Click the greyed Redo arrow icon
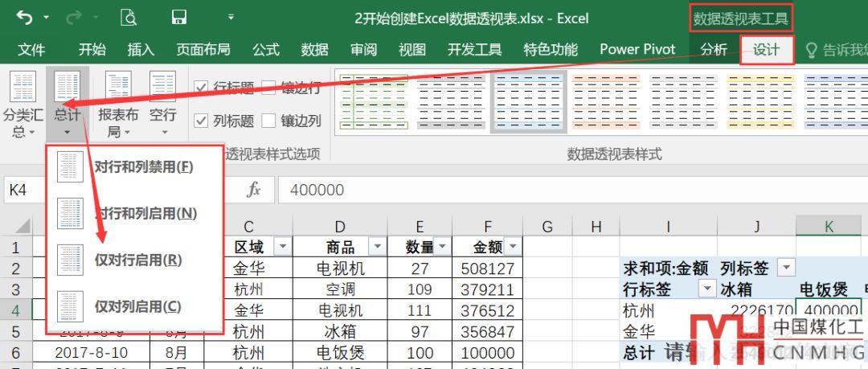868x369 pixels. click(x=73, y=18)
